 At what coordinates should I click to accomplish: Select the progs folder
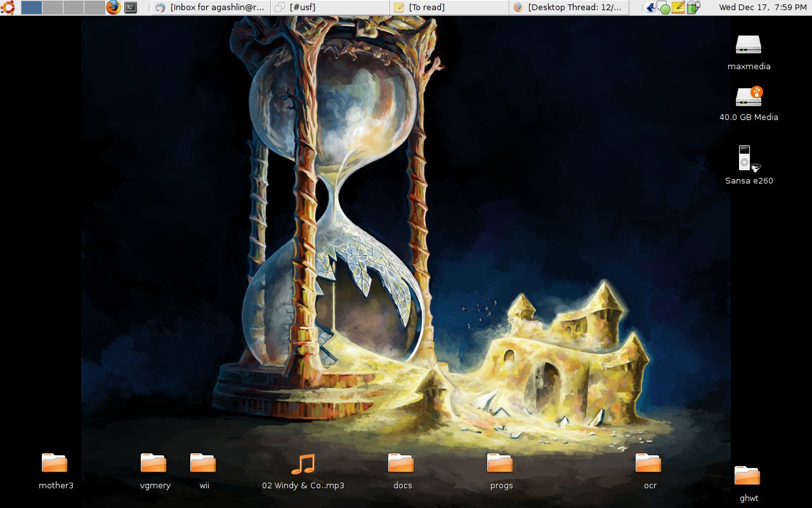click(x=501, y=471)
